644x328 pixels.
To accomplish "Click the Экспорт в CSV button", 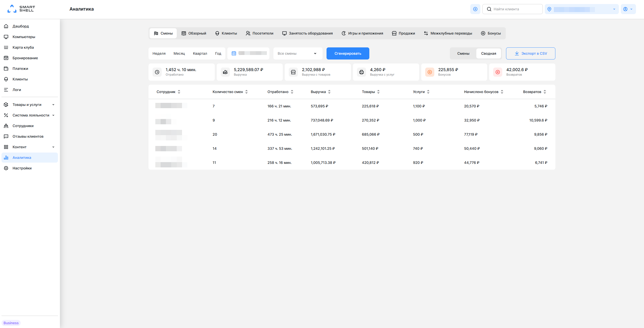I will (530, 53).
